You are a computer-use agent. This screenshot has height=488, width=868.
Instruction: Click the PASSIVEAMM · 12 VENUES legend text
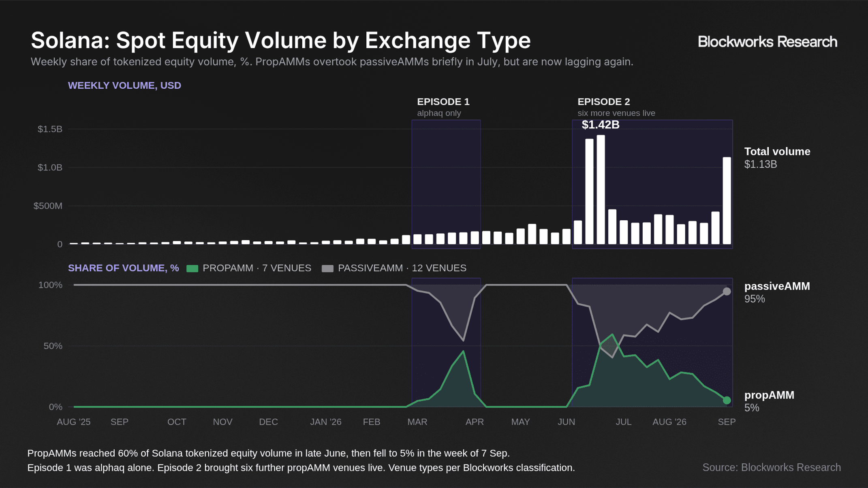[402, 268]
